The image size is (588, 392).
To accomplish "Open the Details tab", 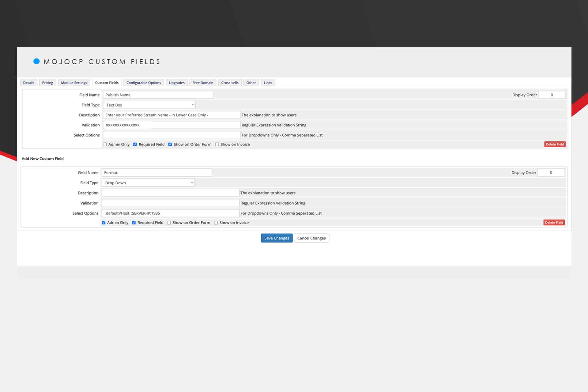I will [x=29, y=83].
